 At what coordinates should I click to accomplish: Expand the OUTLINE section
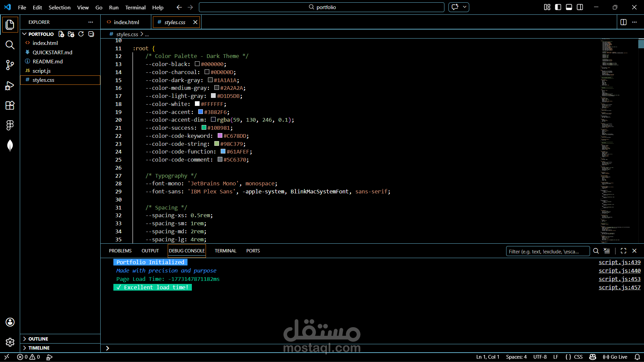(x=38, y=339)
